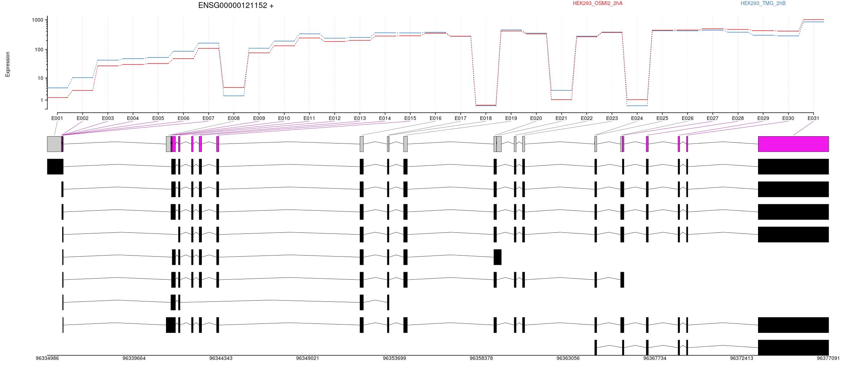Viewport: 868px width, 365px height.
Task: Click genomic coordinate 96353699
Action: click(395, 358)
